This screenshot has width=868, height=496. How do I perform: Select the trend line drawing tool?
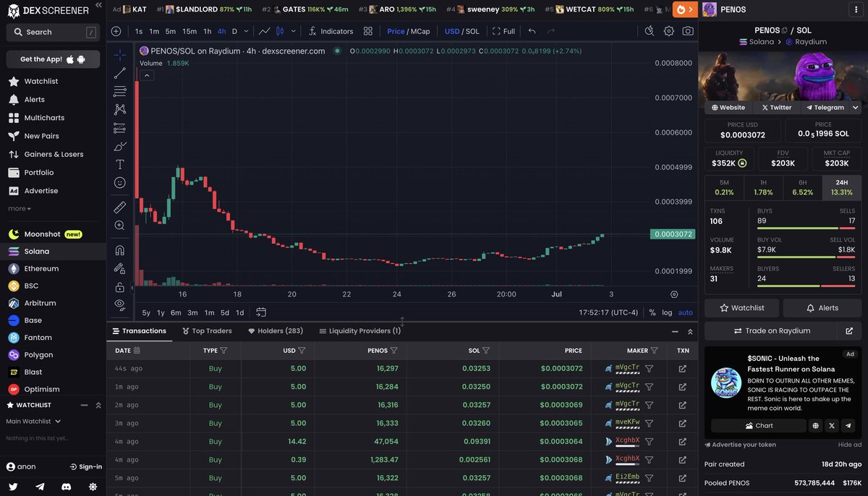coord(120,73)
